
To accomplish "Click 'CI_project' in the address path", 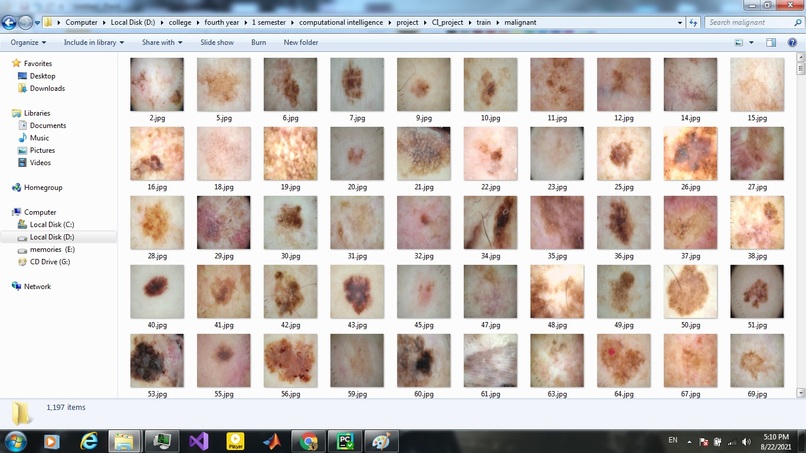I will (x=447, y=23).
